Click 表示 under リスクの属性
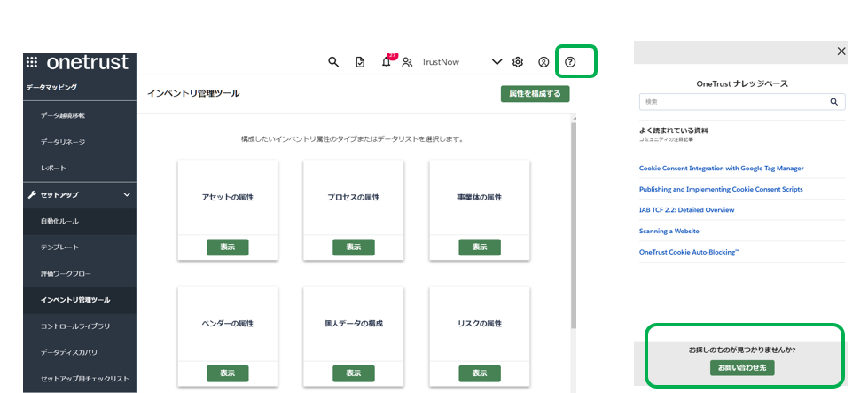 click(x=480, y=373)
